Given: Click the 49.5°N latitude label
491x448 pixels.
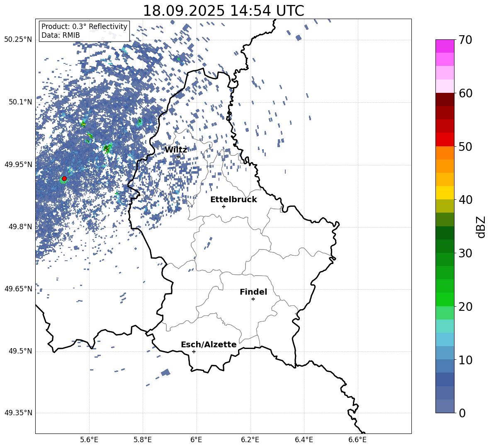Looking at the screenshot, I should click(21, 351).
